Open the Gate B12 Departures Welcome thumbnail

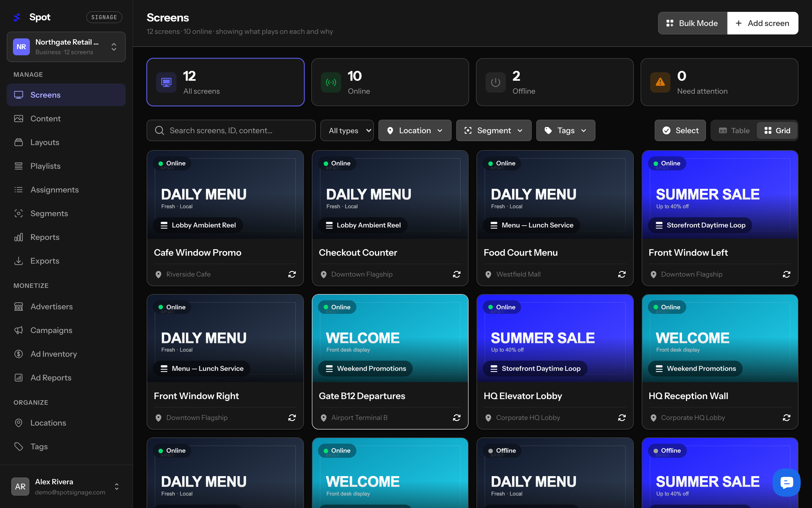(x=390, y=338)
